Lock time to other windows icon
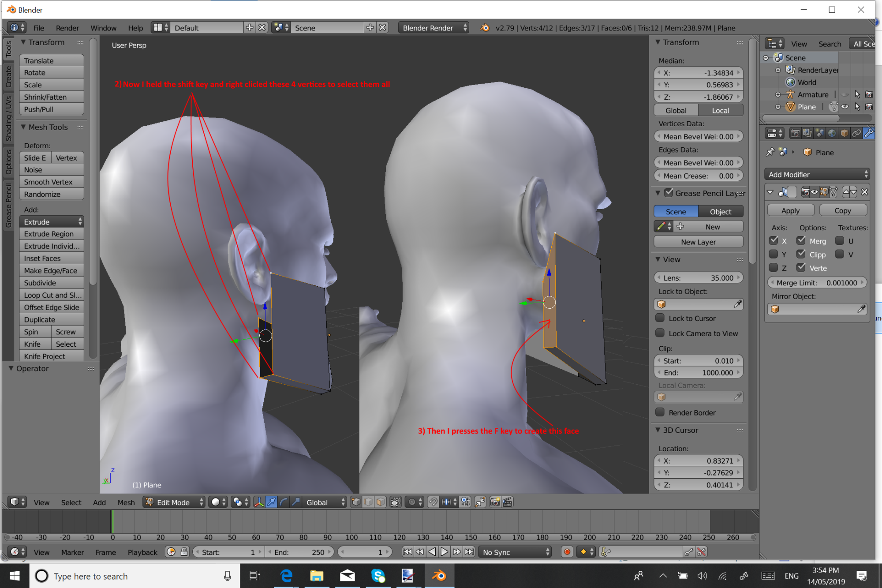Viewport: 882px width, 588px height. pos(184,552)
